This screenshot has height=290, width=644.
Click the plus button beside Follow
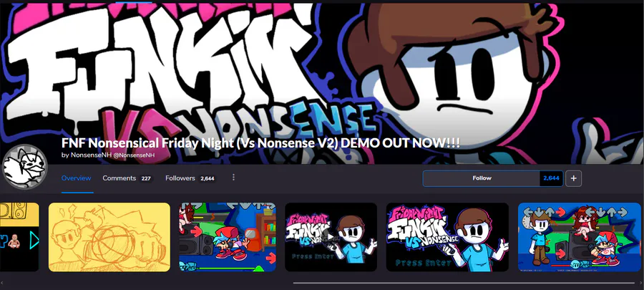coord(573,178)
